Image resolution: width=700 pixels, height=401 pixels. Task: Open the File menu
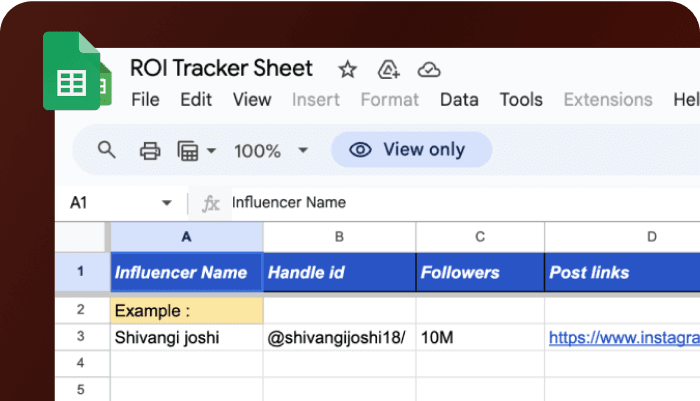(x=145, y=100)
